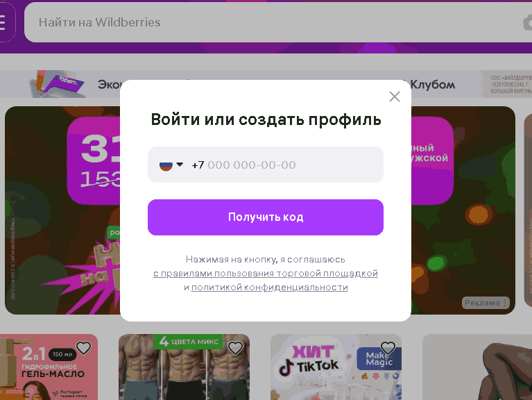
Task: Click the Получить код button
Action: click(x=266, y=217)
